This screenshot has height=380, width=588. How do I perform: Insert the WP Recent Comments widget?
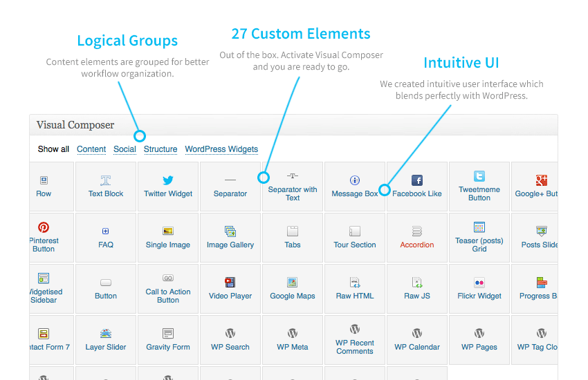click(355, 340)
